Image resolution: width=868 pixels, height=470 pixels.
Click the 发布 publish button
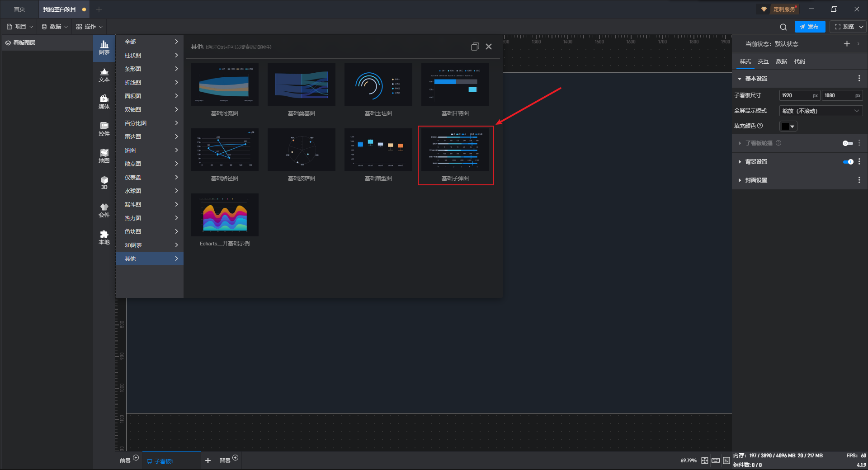pos(810,27)
